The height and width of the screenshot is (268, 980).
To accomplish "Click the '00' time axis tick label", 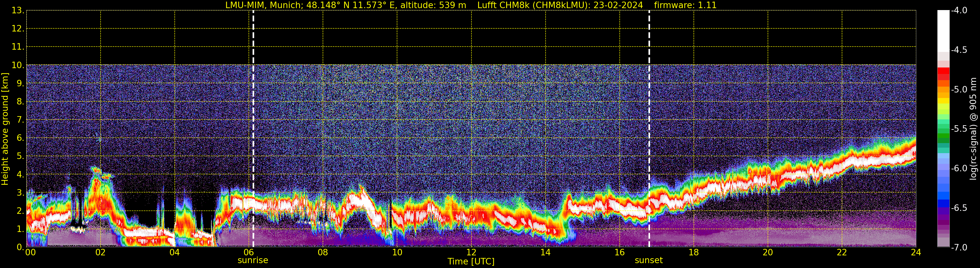I will point(31,252).
